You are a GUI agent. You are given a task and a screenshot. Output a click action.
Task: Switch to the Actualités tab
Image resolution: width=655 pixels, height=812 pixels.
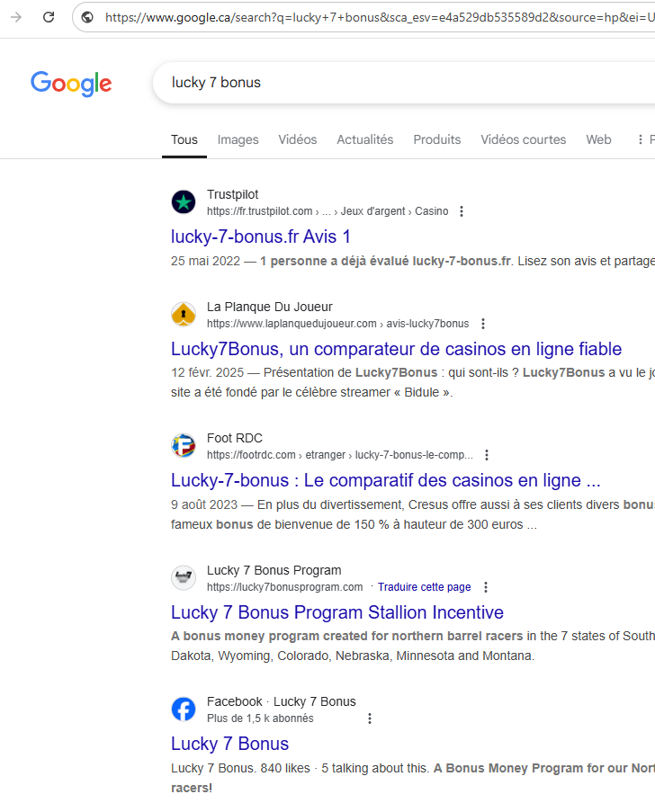click(x=364, y=139)
